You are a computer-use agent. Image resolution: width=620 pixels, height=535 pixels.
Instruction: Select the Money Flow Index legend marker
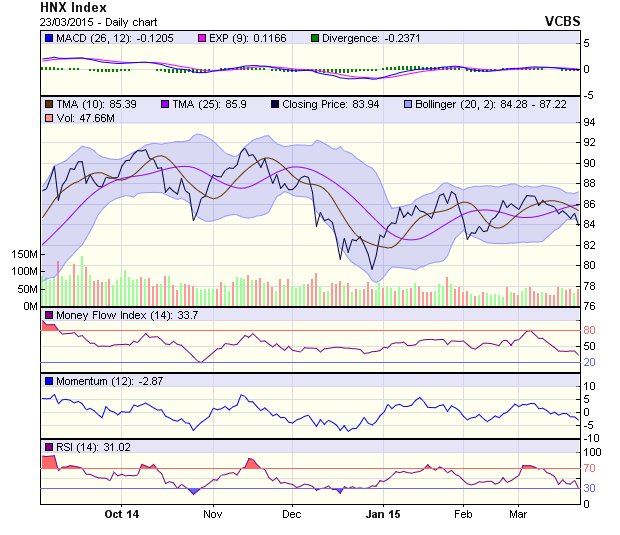(48, 316)
